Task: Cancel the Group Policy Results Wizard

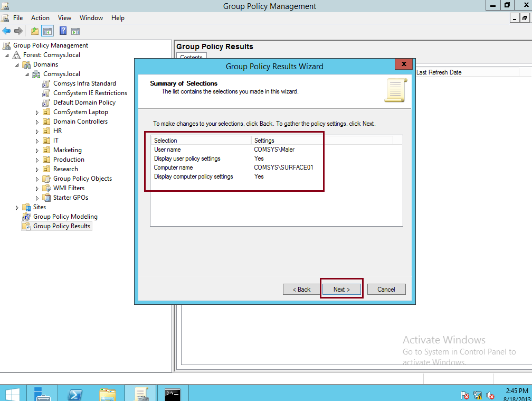Action: pos(386,290)
